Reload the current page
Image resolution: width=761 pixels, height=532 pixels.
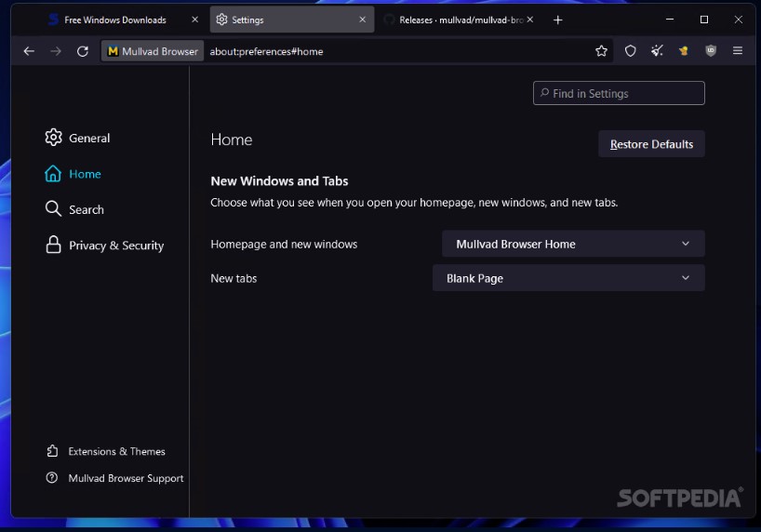click(x=83, y=51)
